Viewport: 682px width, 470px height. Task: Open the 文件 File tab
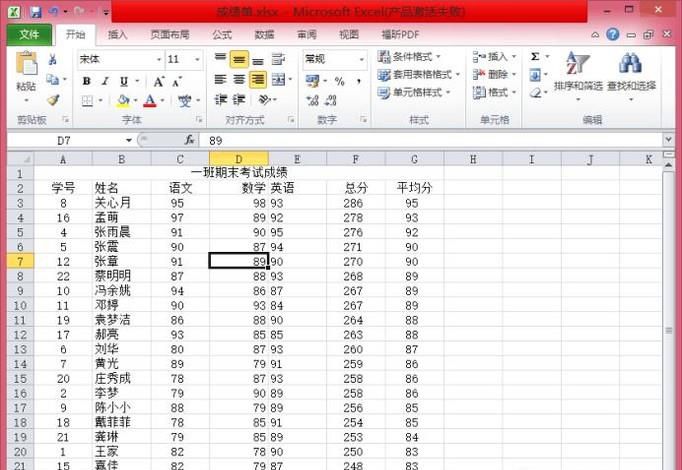tap(30, 34)
